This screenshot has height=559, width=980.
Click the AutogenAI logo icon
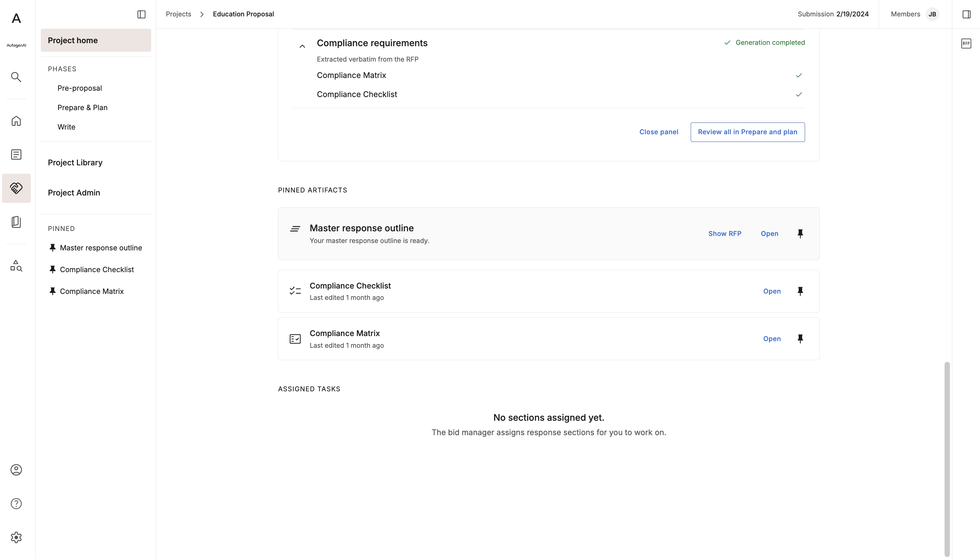tap(16, 18)
